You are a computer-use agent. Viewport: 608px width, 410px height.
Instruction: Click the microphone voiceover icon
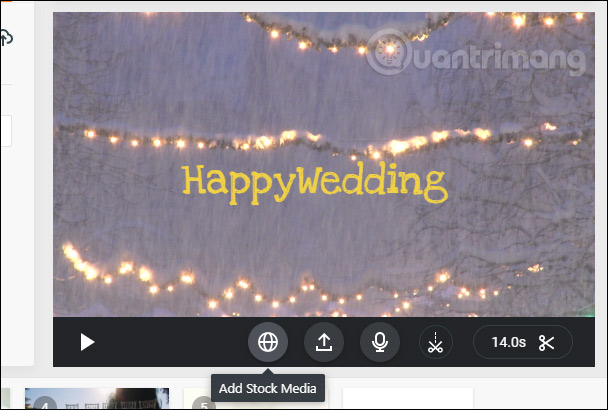(380, 342)
